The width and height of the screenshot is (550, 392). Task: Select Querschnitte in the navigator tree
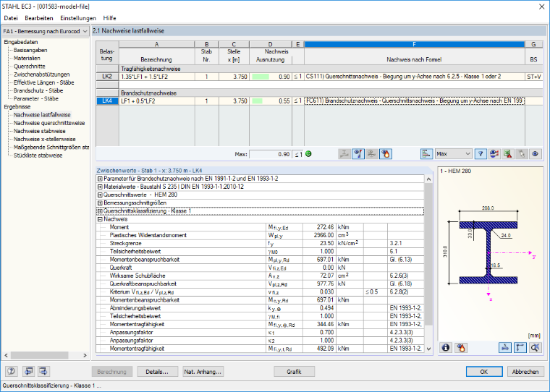[30, 67]
